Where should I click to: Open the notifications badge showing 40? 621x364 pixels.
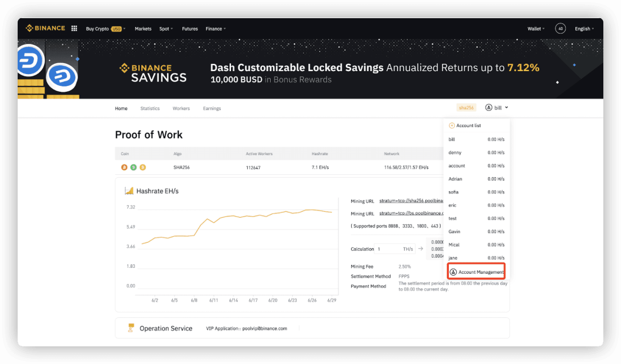560,28
